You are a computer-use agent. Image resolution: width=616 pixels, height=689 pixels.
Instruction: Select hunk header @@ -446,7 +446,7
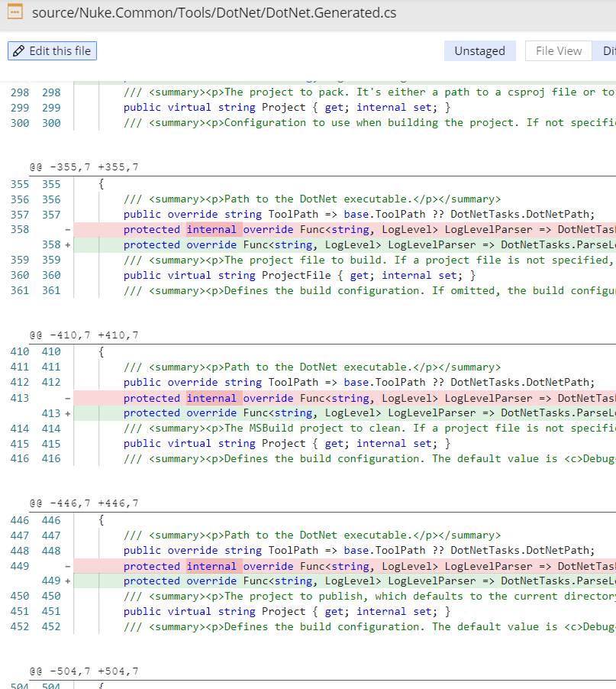tap(84, 503)
